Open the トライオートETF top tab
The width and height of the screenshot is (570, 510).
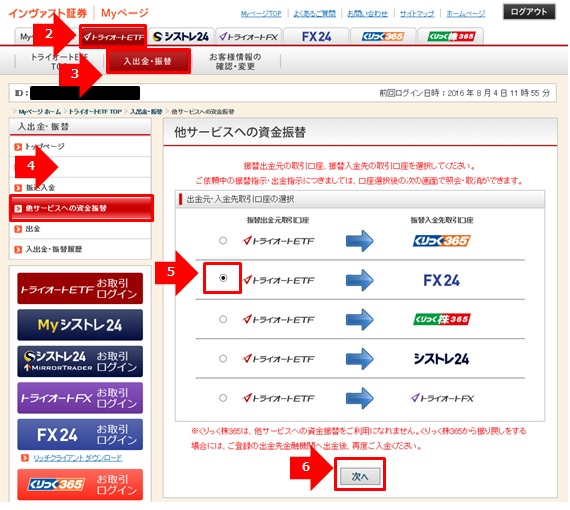113,37
